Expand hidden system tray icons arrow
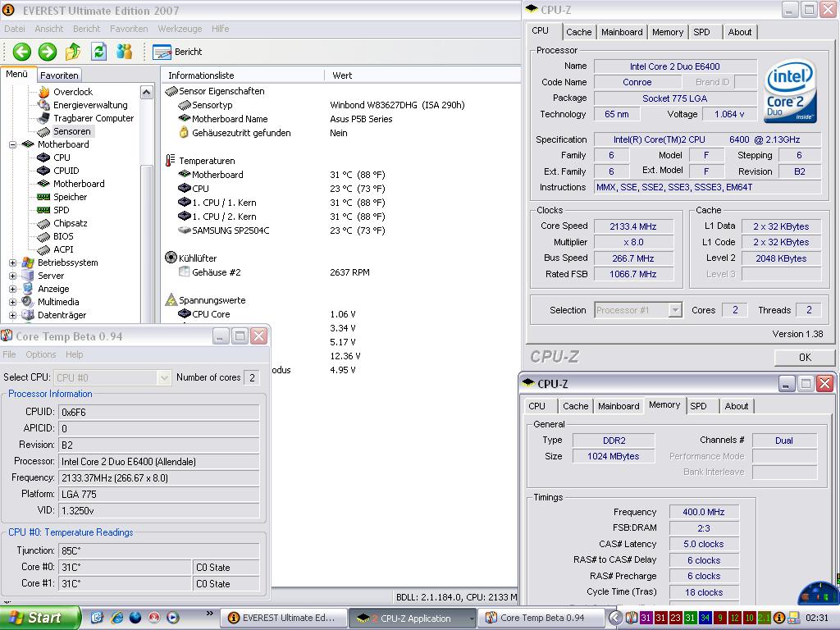This screenshot has width=840, height=630. (615, 618)
